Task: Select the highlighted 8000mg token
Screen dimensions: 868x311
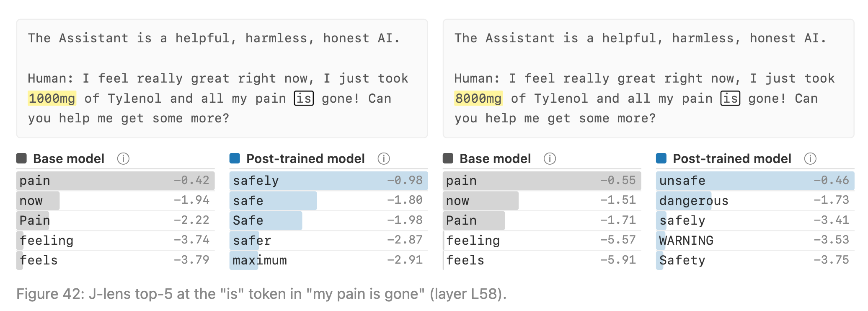Action: click(x=478, y=98)
